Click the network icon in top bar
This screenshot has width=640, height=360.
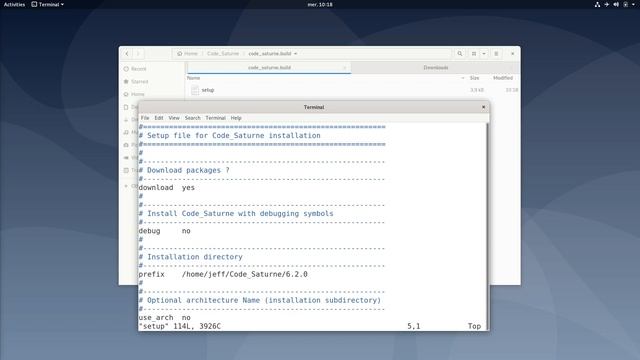click(x=597, y=4)
